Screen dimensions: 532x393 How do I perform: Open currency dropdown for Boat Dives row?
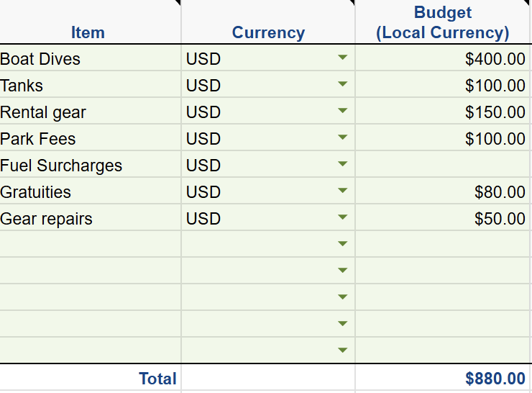tap(342, 58)
